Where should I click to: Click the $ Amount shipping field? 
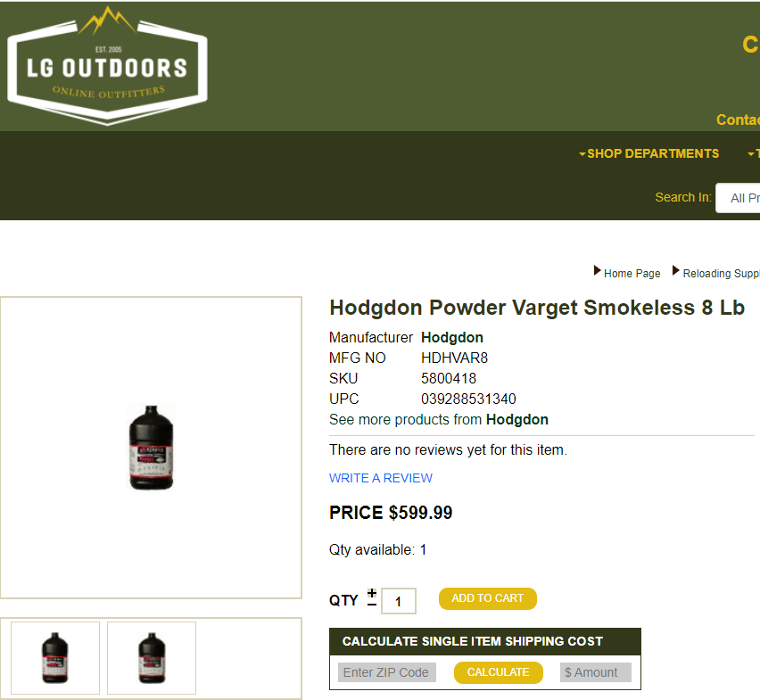click(596, 672)
